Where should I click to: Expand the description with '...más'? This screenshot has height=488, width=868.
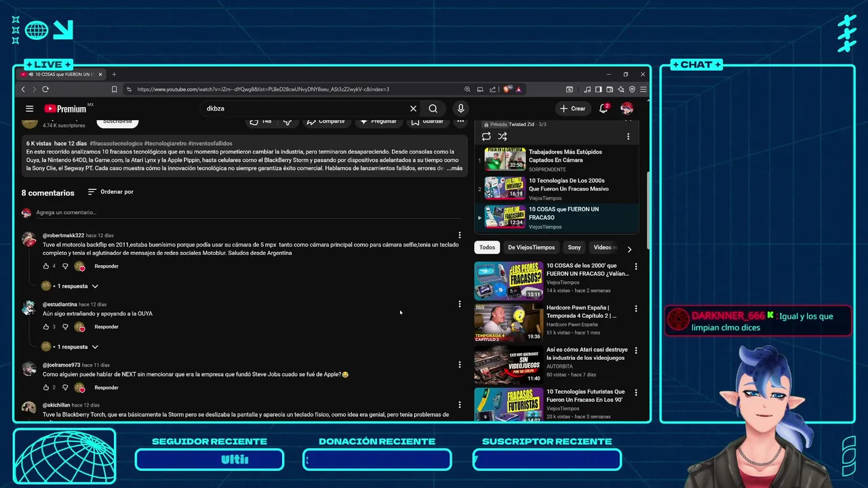[454, 168]
